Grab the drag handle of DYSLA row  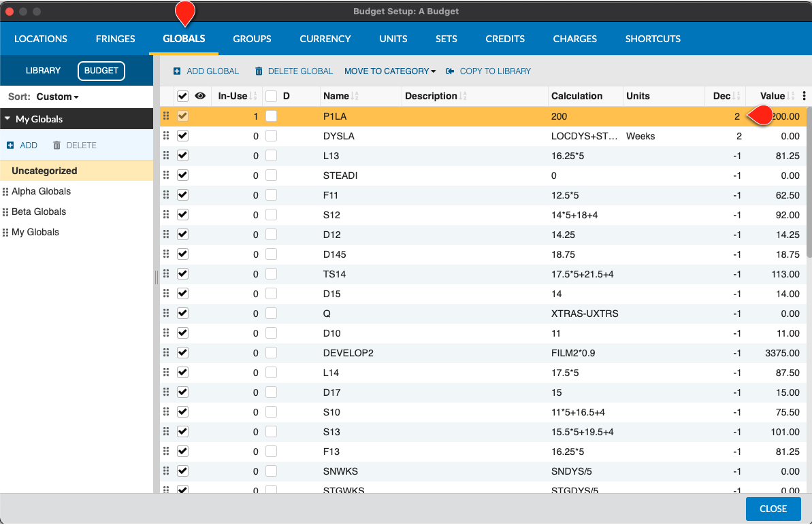coord(166,136)
